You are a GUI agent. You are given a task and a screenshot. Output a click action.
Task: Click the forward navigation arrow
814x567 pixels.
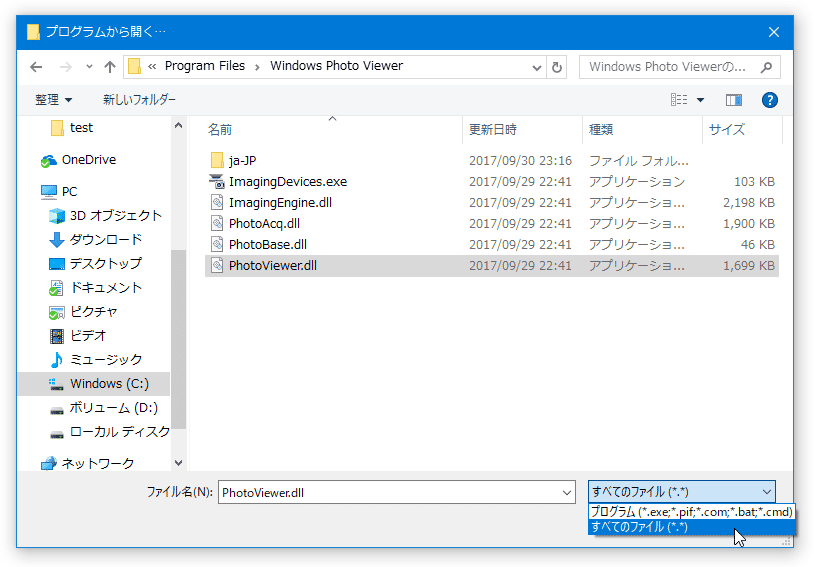[65, 67]
